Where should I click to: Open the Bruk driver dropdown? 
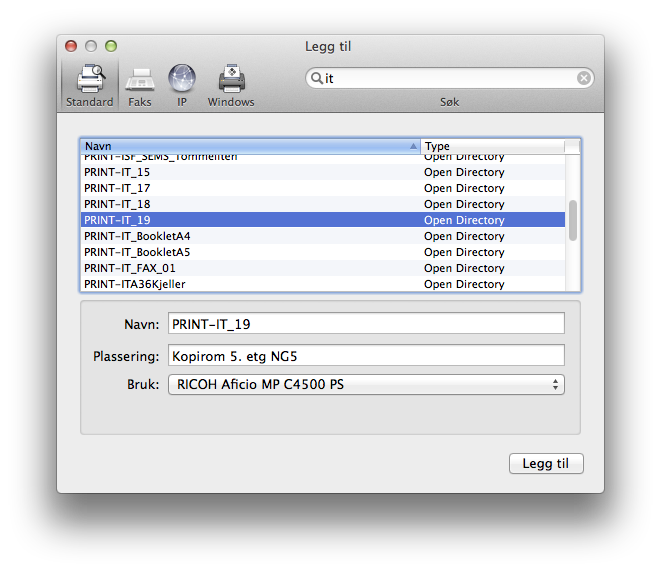pos(366,385)
